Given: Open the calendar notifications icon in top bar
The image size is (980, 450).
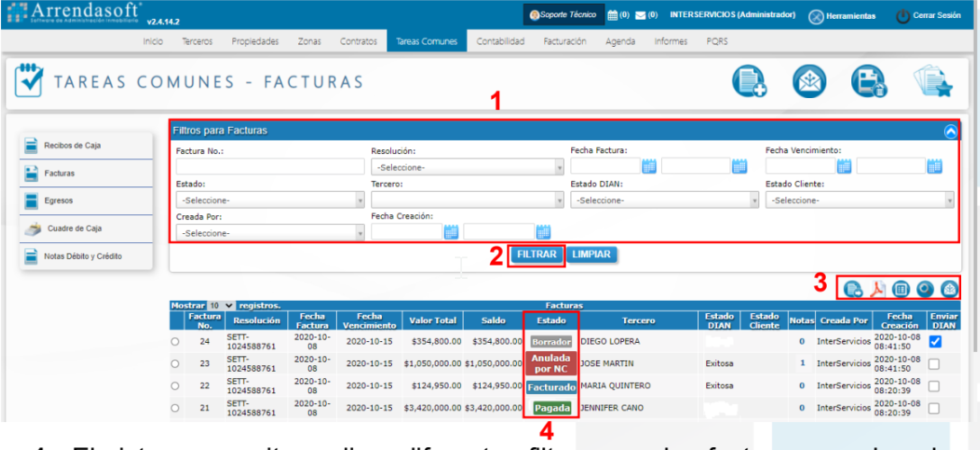Looking at the screenshot, I should 613,15.
